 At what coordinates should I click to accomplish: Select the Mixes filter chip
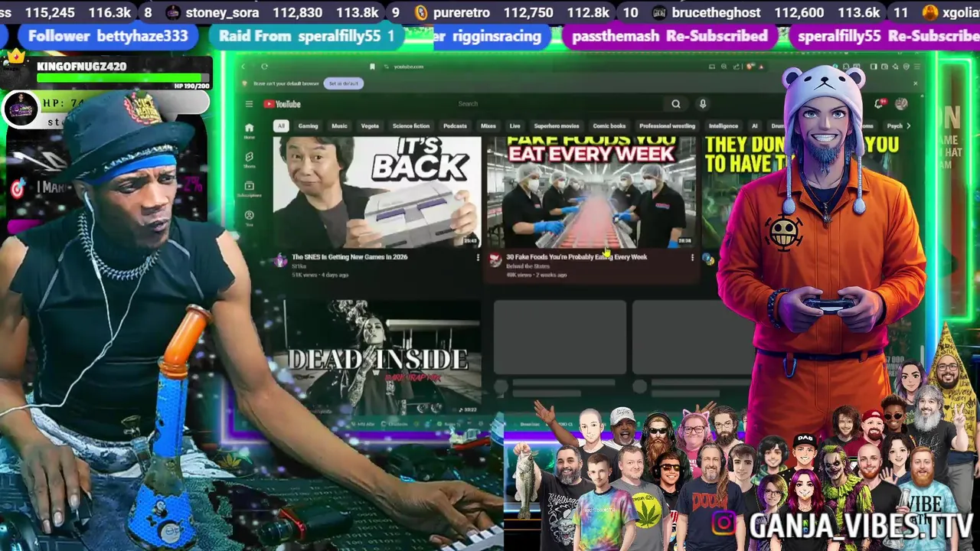[488, 126]
